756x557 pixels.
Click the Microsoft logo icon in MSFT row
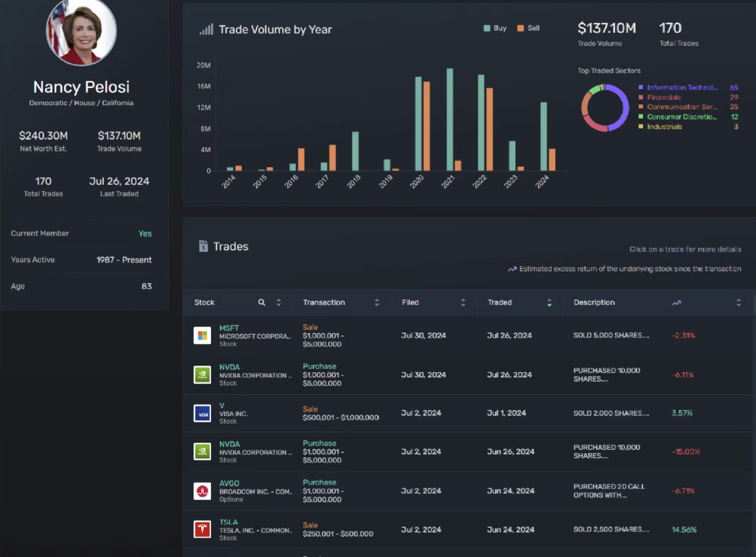click(x=202, y=336)
